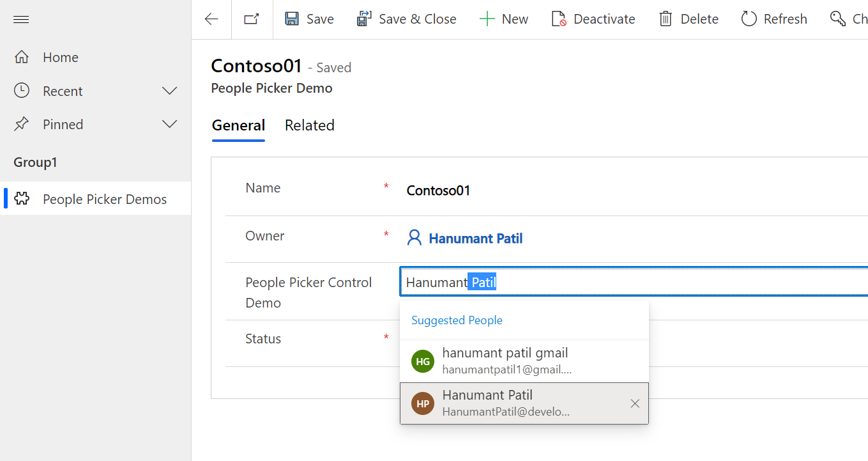Open the Hanumant Patil owner link
The image size is (868, 461).
coord(476,238)
